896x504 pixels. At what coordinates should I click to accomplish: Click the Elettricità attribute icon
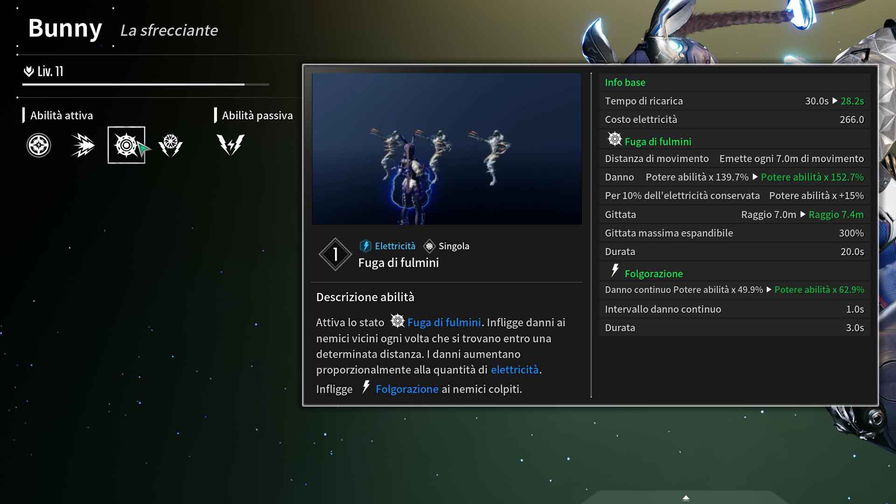click(365, 246)
